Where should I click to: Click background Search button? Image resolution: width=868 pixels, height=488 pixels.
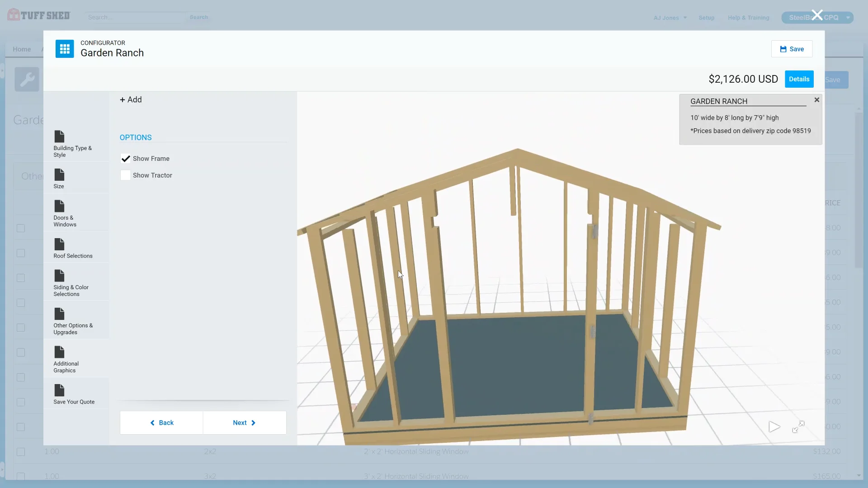pyautogui.click(x=199, y=17)
